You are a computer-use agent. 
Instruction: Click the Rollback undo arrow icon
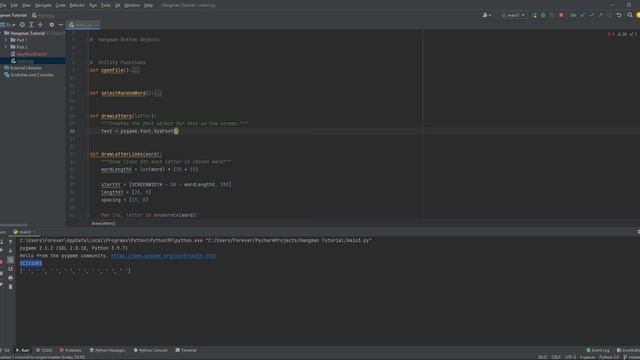pyautogui.click(x=619, y=15)
